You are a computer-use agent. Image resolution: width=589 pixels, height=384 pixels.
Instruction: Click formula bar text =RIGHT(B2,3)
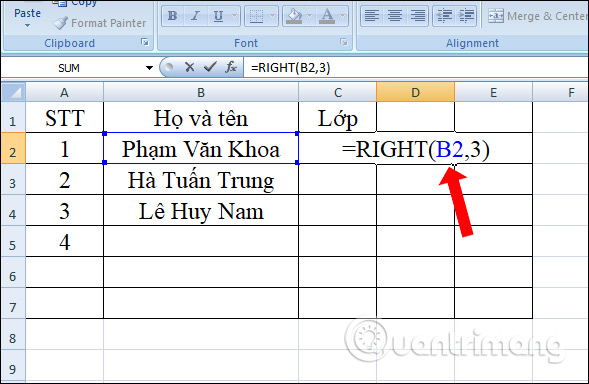(290, 68)
